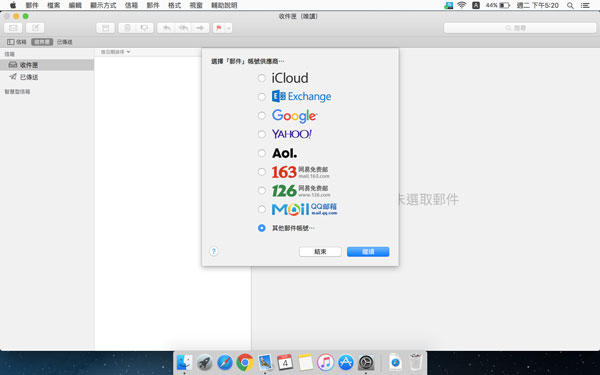Image resolution: width=600 pixels, height=375 pixels.
Task: Open the sort-by-date dropdown
Action: click(115, 52)
